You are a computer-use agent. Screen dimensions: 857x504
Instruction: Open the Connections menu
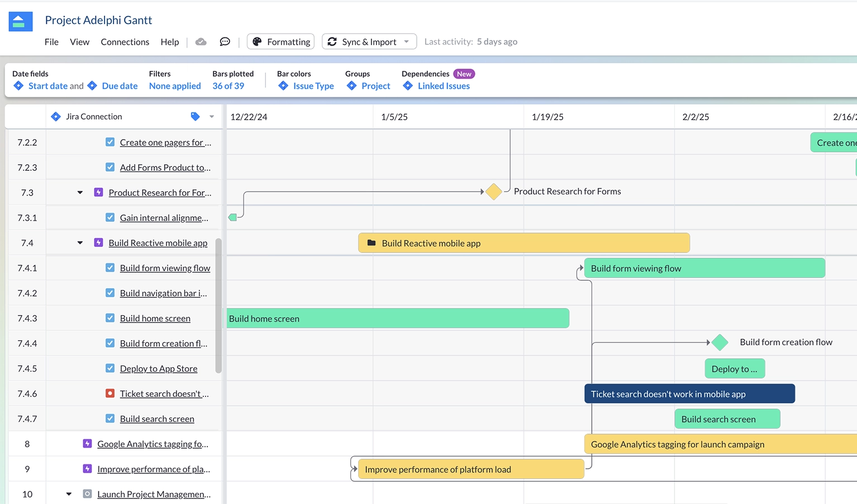125,42
